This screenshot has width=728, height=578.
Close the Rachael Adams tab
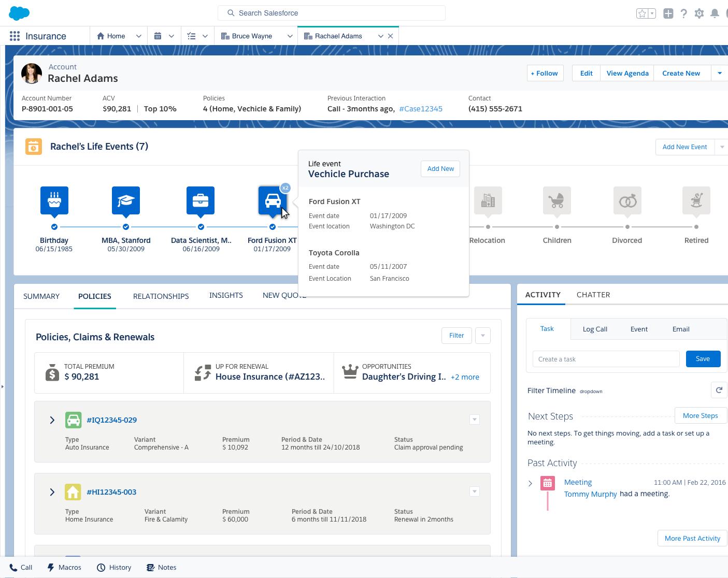[391, 36]
